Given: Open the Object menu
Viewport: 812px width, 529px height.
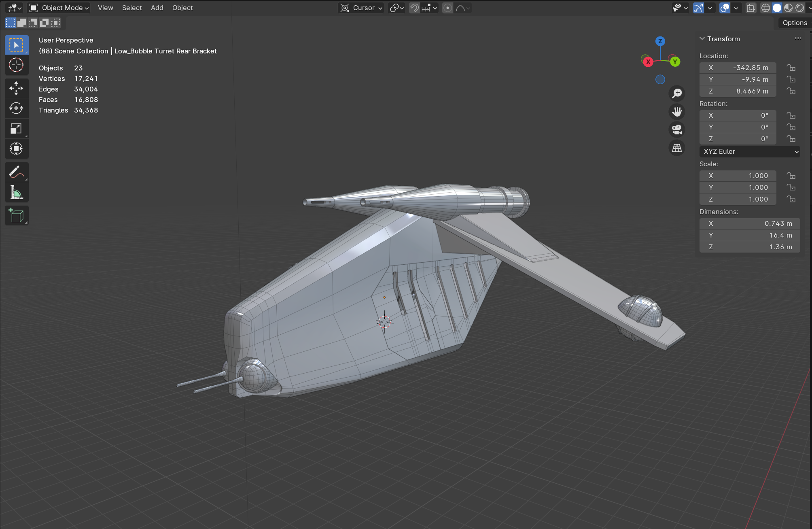Looking at the screenshot, I should click(182, 8).
